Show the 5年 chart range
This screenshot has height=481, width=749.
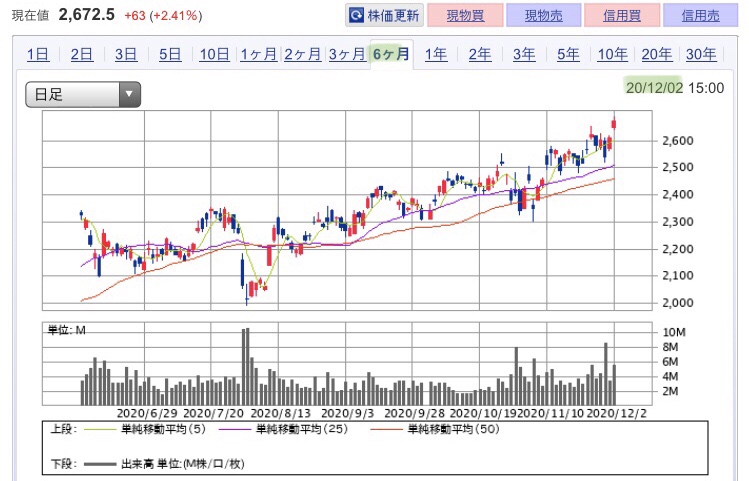(568, 54)
